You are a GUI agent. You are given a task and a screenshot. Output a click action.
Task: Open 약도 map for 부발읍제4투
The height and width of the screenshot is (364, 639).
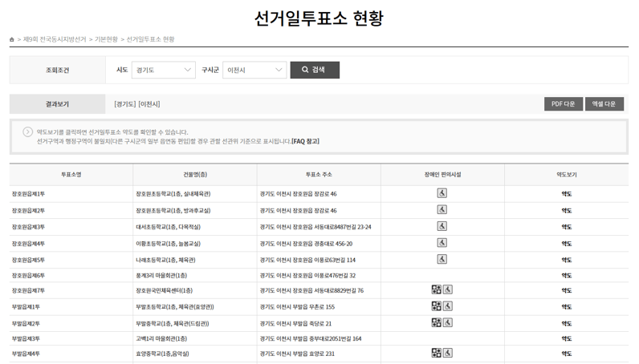tap(567, 354)
